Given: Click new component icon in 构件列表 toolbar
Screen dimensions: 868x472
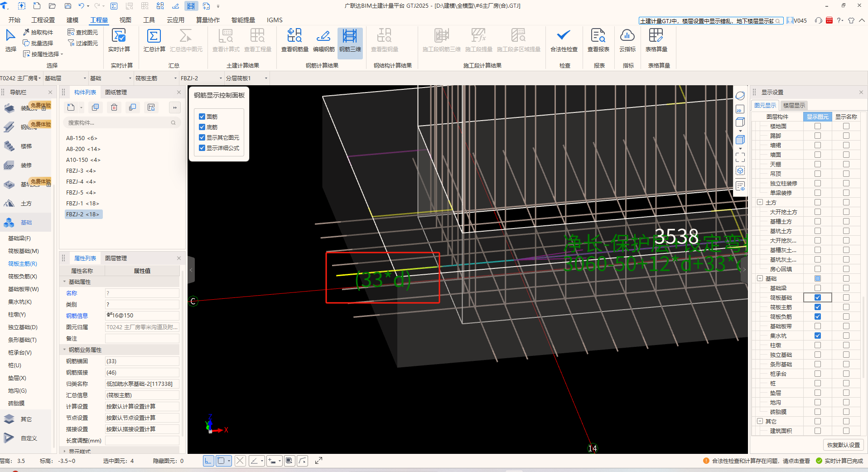Looking at the screenshot, I should coord(71,107).
